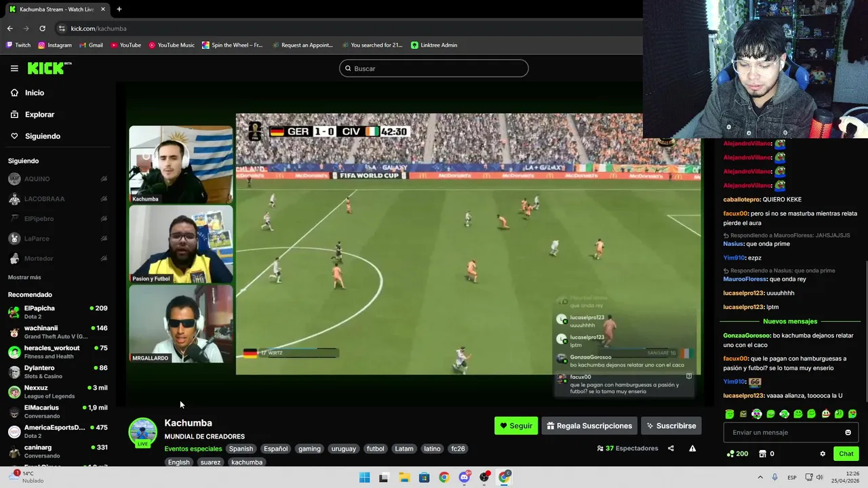Click into Enviar un mensaje field
Screen dimensions: 868x488
791,432
